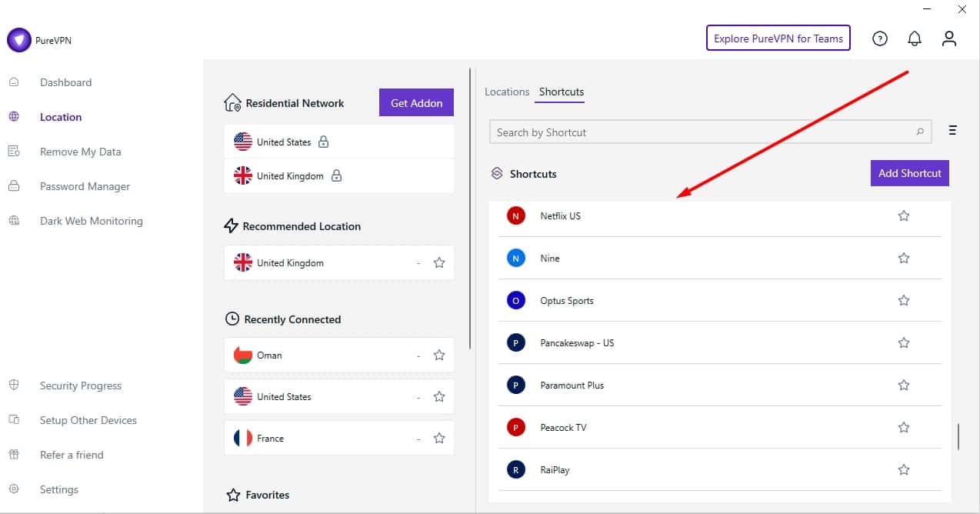Toggle favorite star for Oman
980x514 pixels.
[x=439, y=355]
